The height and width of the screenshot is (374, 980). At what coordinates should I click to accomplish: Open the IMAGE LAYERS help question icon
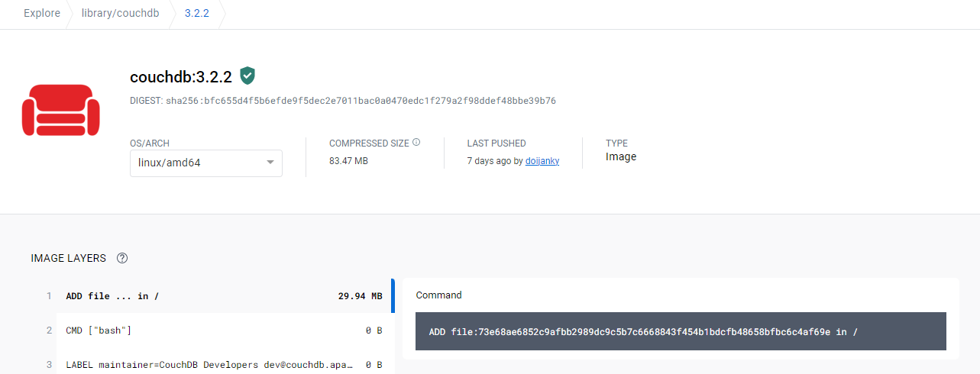[x=121, y=258]
